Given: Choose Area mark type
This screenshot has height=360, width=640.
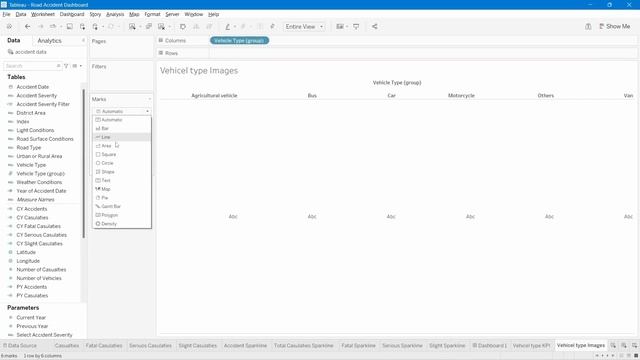Looking at the screenshot, I should pyautogui.click(x=122, y=146).
